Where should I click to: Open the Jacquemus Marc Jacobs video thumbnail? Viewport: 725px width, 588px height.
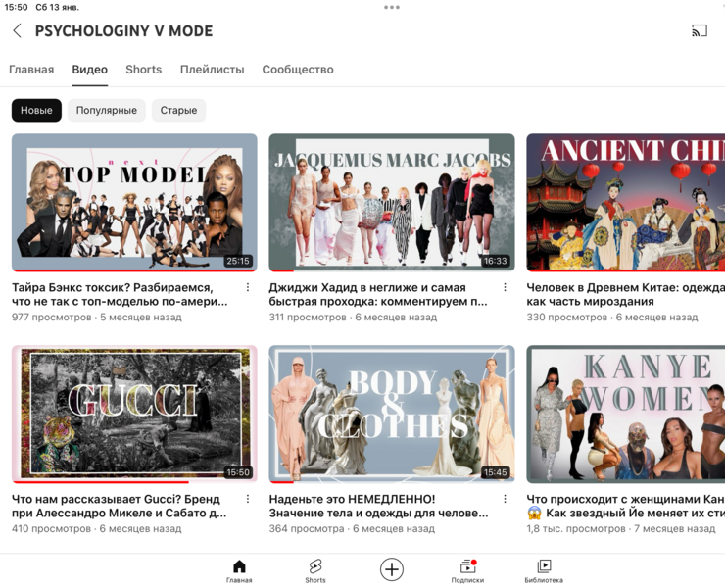tap(392, 202)
